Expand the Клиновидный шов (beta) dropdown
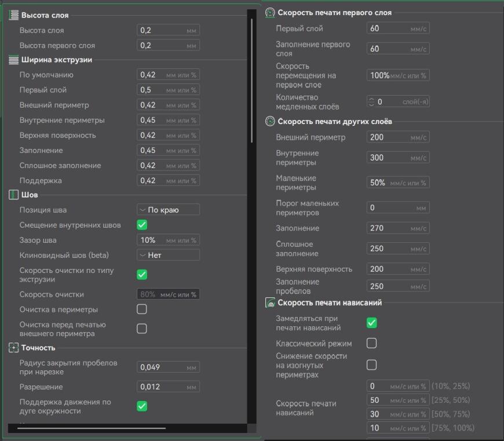Image resolution: width=504 pixels, height=441 pixels. pyautogui.click(x=168, y=255)
